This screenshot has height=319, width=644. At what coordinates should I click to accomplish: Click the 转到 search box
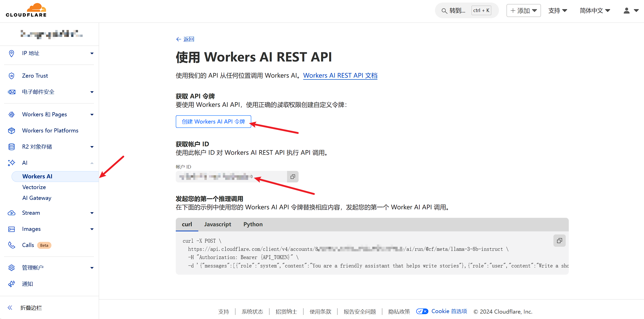[457, 11]
